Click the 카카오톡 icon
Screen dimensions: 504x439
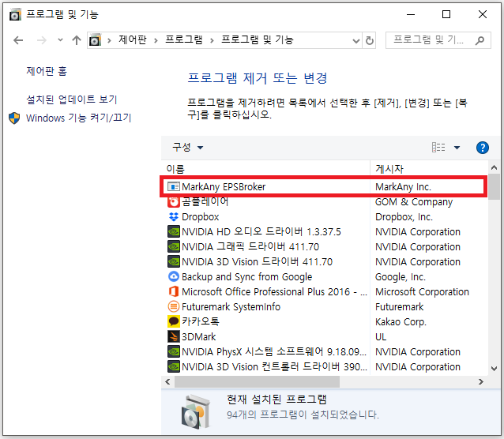pos(174,321)
